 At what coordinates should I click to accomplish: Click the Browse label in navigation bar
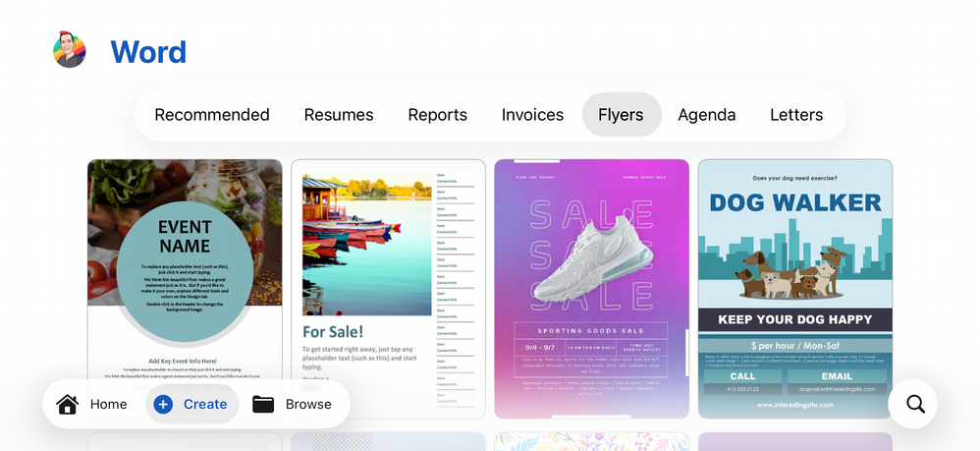point(308,404)
